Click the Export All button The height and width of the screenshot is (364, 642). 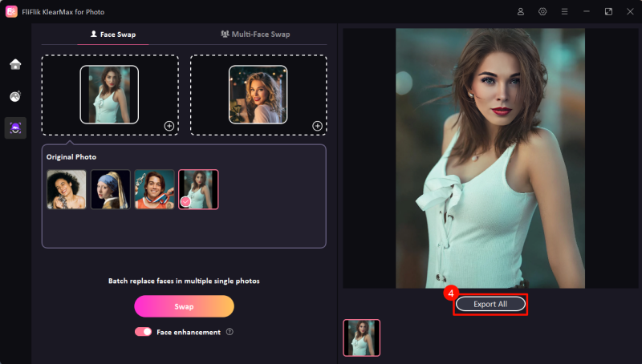490,304
